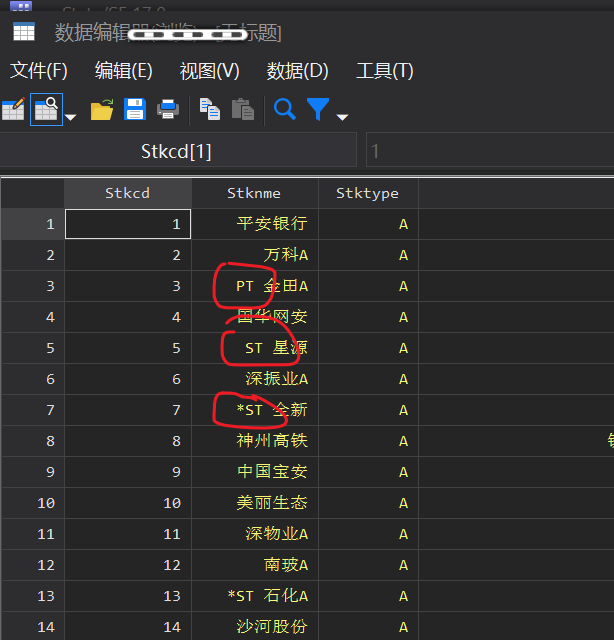Click Stkcd cell in row 1
The height and width of the screenshot is (640, 614).
[128, 224]
